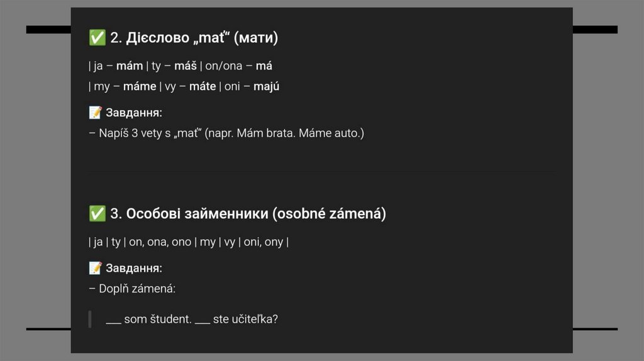This screenshot has width=644, height=361.
Task: Click the green checkmark beside heading 2
Action: click(97, 38)
